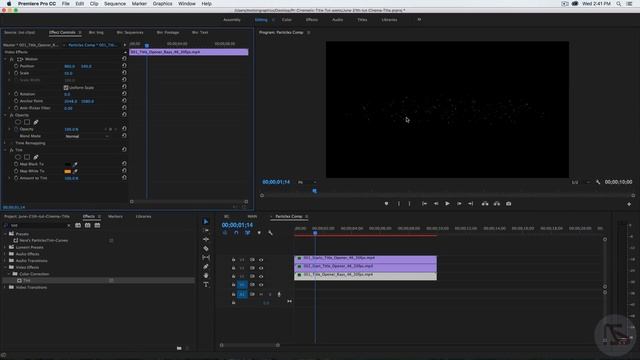Switch to the Color workspace tab
This screenshot has width=640, height=360.
287,20
